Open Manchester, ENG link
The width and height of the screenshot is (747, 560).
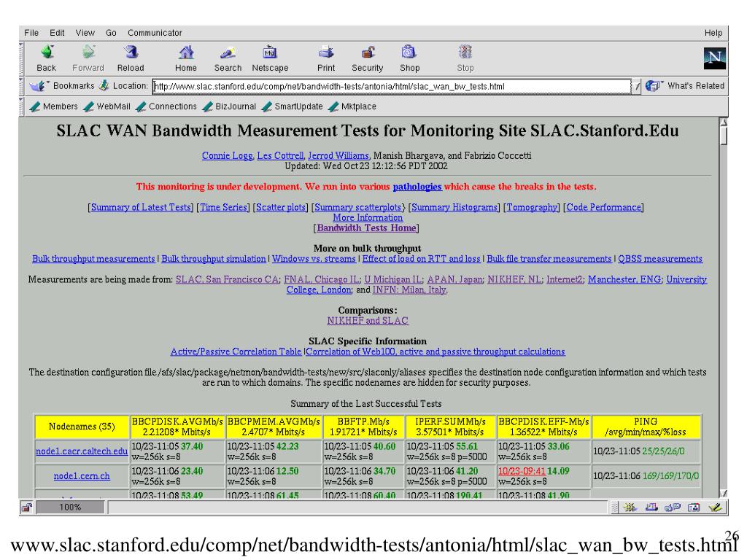pyautogui.click(x=624, y=279)
